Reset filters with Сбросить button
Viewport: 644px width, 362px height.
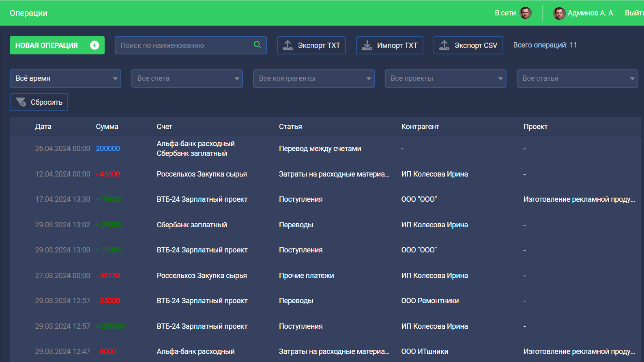39,102
